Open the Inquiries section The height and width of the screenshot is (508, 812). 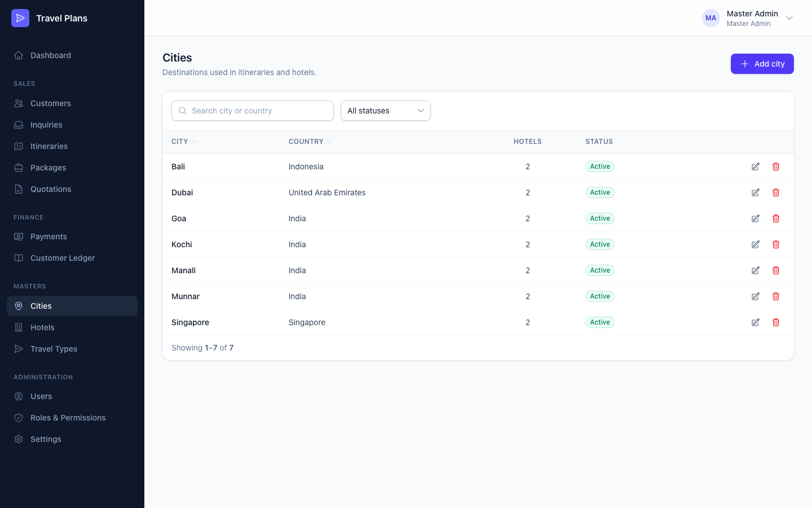(72, 125)
